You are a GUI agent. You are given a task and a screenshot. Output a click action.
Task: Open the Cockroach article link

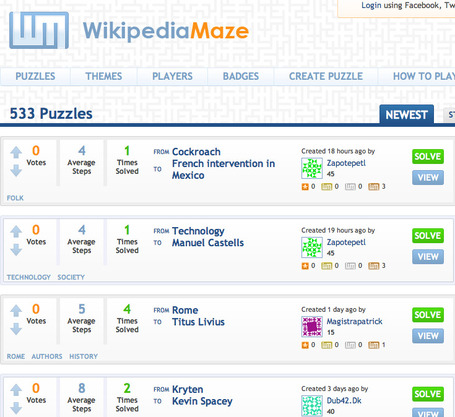click(196, 152)
